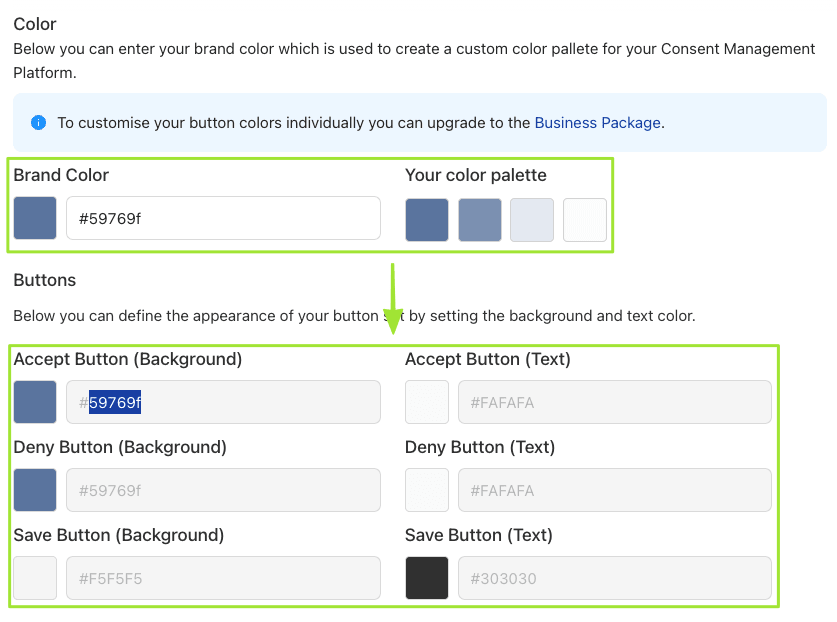This screenshot has height=622, width=837.
Task: Click the Deny Button background hex field
Action: [223, 490]
